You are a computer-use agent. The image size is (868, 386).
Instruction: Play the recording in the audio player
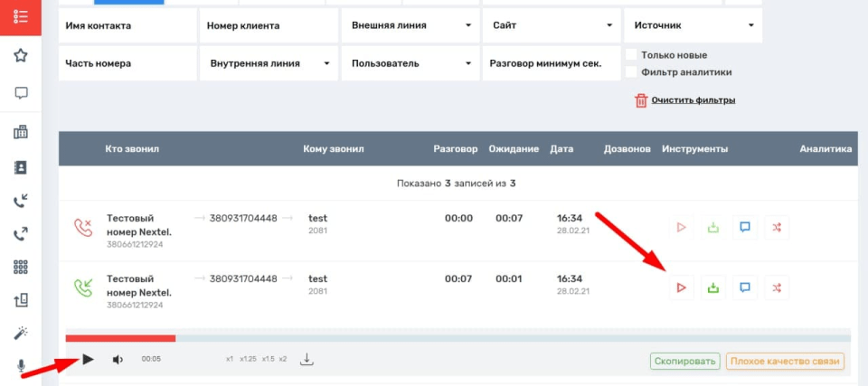point(88,359)
